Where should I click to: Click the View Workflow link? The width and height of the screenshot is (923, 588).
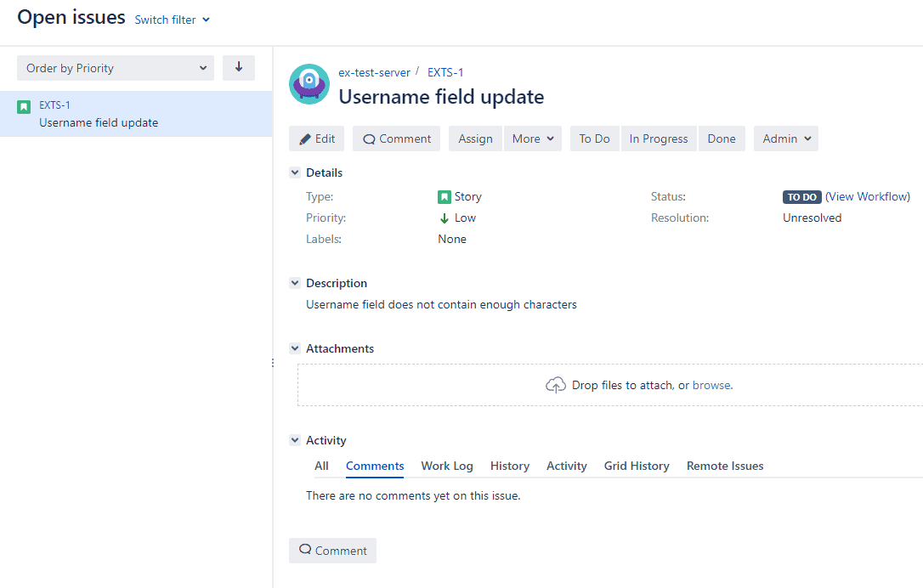[868, 196]
